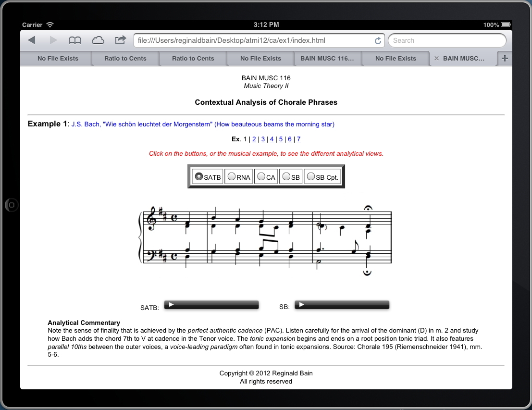Click the Carrier label in status bar

tap(32, 25)
